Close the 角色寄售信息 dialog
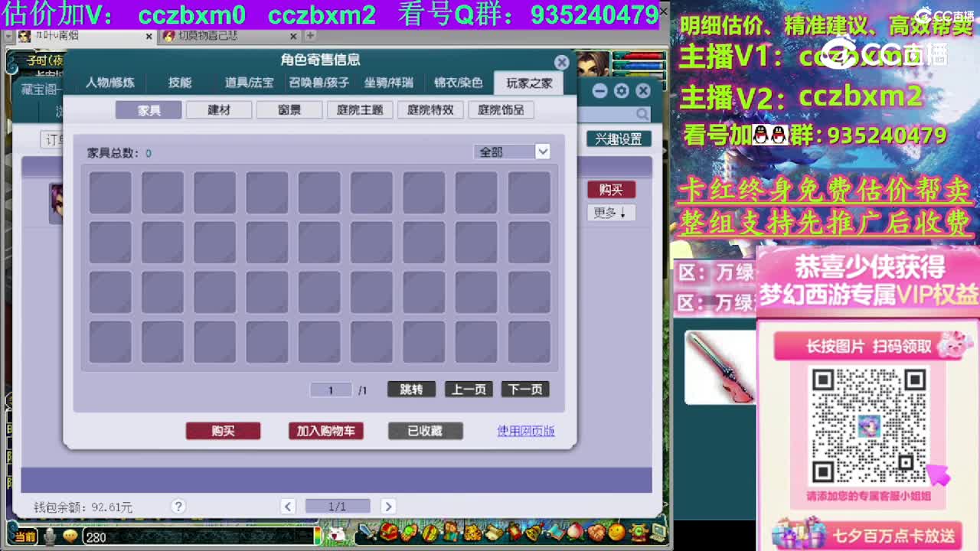Image resolution: width=980 pixels, height=551 pixels. tap(562, 62)
